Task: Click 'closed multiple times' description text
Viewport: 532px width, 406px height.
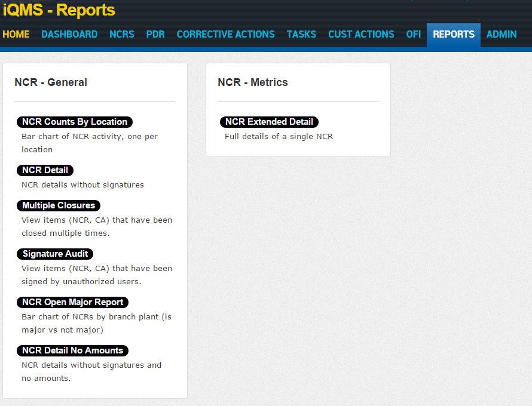Action: point(97,227)
